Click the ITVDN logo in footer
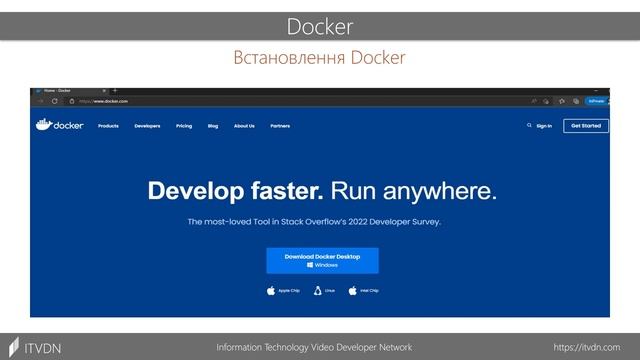The width and height of the screenshot is (640, 360). [35, 348]
